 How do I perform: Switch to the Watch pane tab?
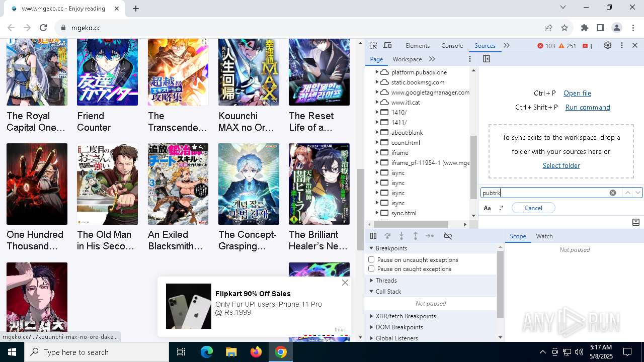pyautogui.click(x=544, y=236)
